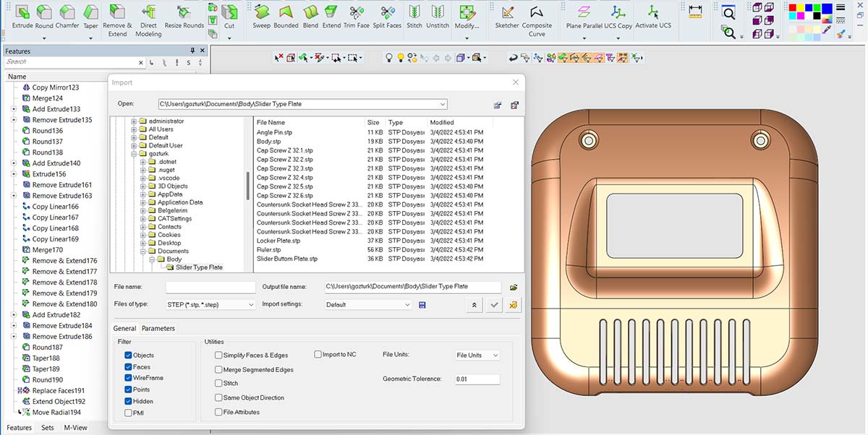This screenshot has width=868, height=435.
Task: Toggle the Points filter checkbox
Action: click(x=128, y=389)
